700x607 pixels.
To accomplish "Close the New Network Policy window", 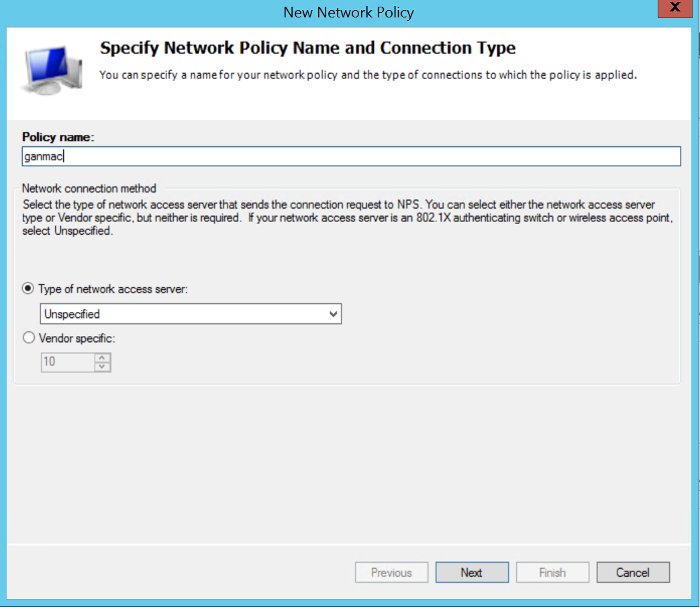I will coord(674,8).
